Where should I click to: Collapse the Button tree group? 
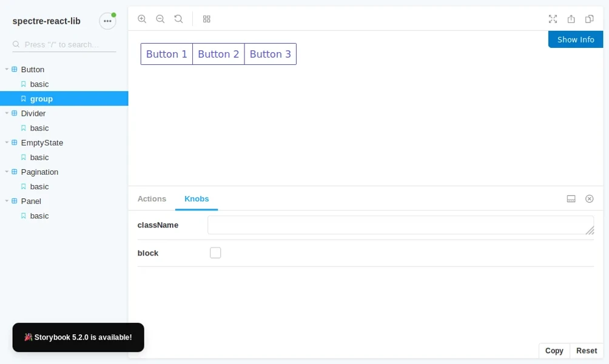pyautogui.click(x=7, y=70)
